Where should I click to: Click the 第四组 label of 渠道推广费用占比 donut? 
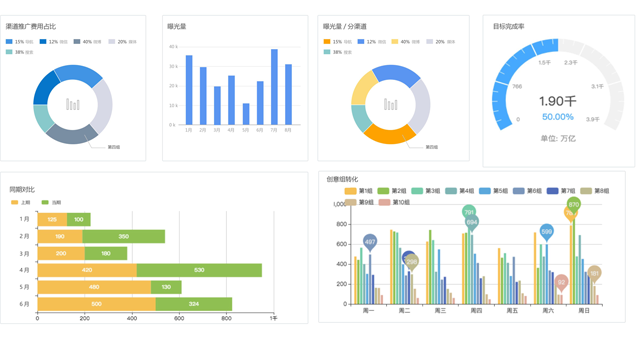coord(113,147)
